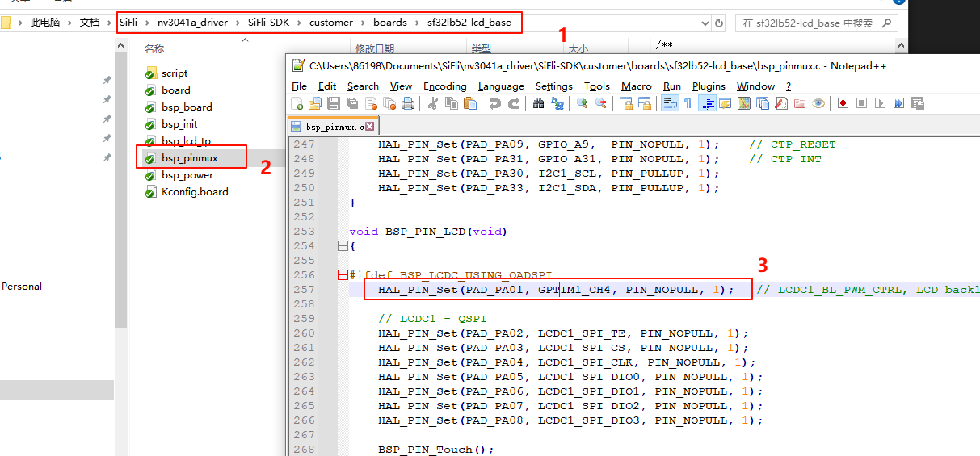The height and width of the screenshot is (456, 980).
Task: Redo the edit via toolbar arrow
Action: tap(514, 103)
